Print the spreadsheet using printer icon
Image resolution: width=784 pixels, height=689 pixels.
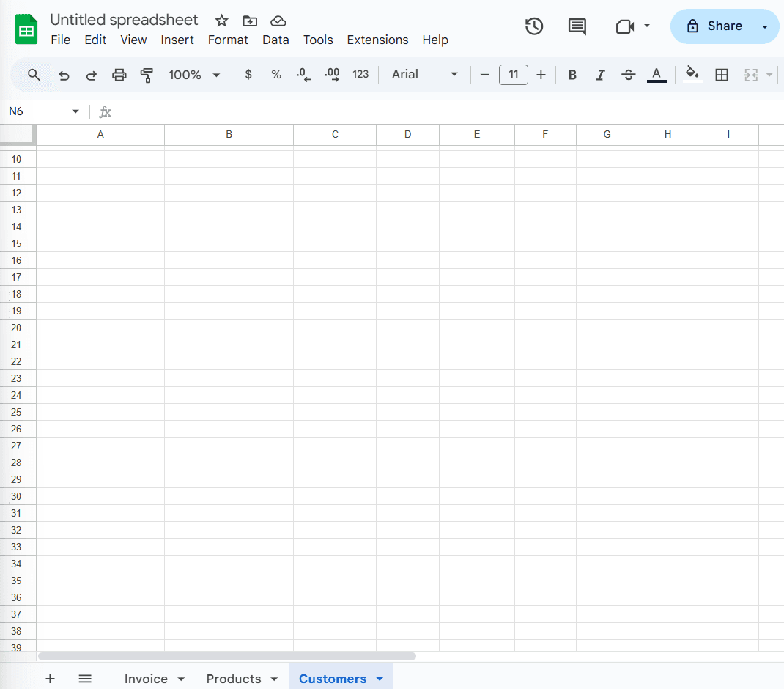pos(119,75)
